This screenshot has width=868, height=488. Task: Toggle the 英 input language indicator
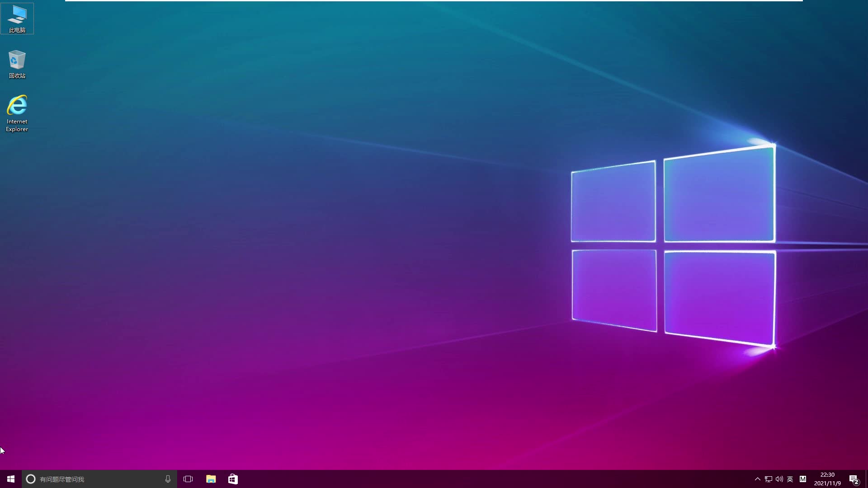coord(790,479)
